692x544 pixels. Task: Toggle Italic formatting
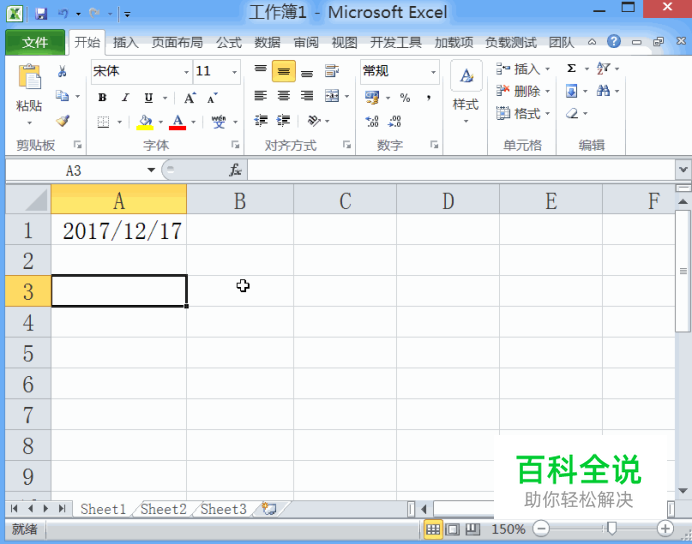126,98
